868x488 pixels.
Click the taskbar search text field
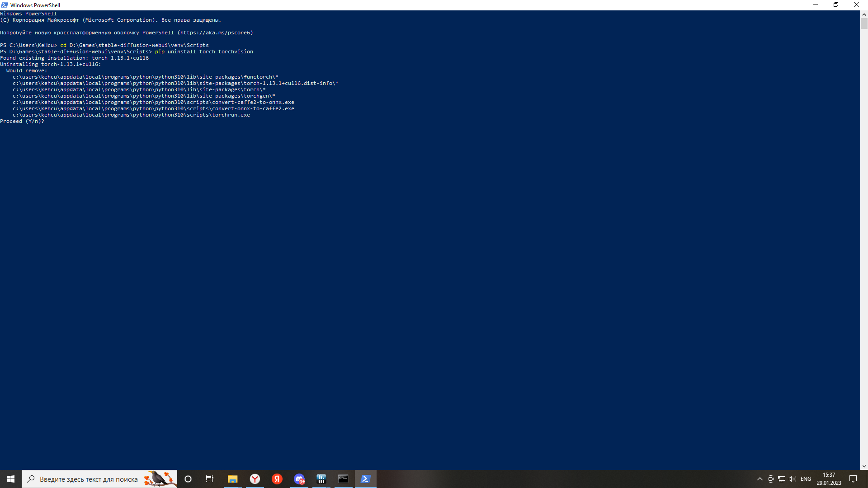click(89, 479)
